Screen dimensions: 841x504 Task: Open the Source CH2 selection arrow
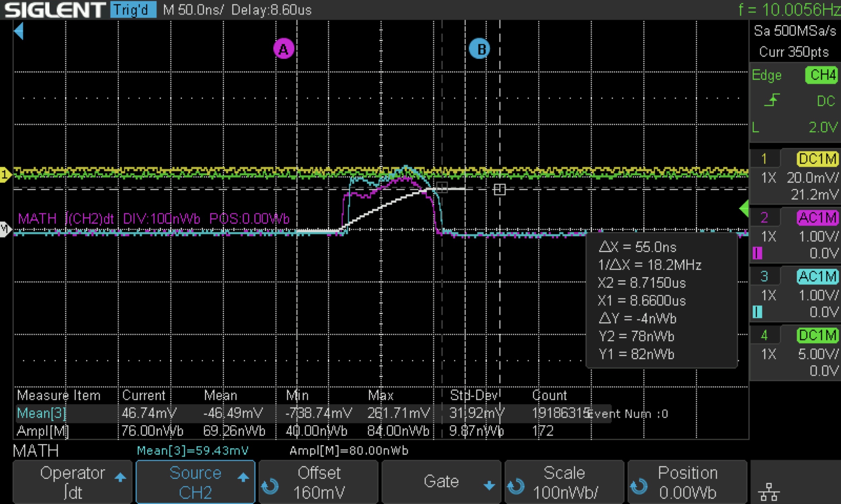tap(243, 477)
